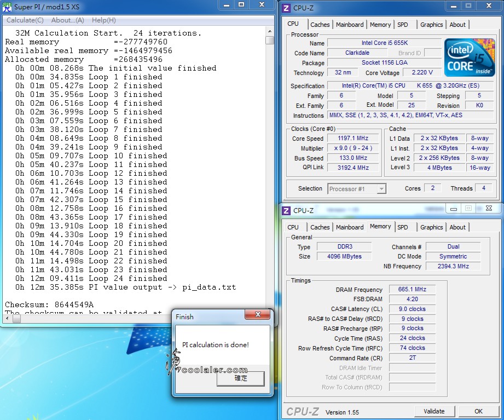Select the CPU tab in the bottom CPU-Z window
The height and width of the screenshot is (420, 504).
pyautogui.click(x=293, y=227)
